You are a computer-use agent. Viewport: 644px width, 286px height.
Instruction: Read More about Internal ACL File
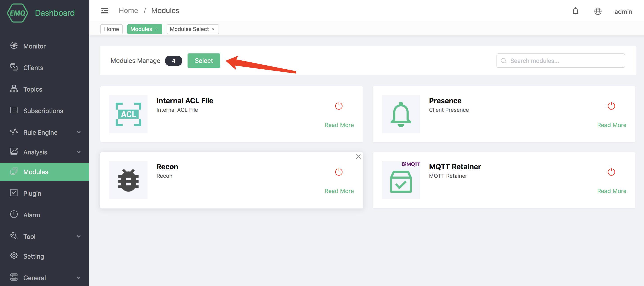[339, 125]
